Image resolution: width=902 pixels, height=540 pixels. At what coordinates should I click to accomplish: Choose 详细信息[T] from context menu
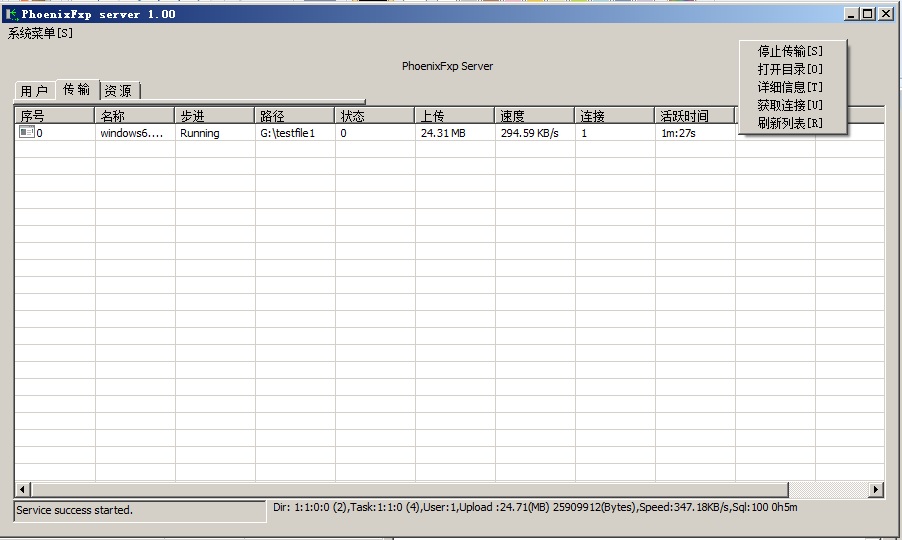(790, 87)
